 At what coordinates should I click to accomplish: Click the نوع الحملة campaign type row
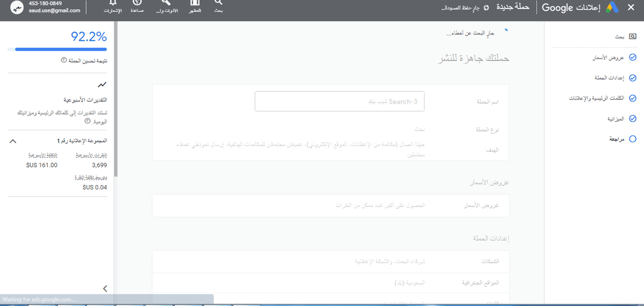[x=331, y=130]
